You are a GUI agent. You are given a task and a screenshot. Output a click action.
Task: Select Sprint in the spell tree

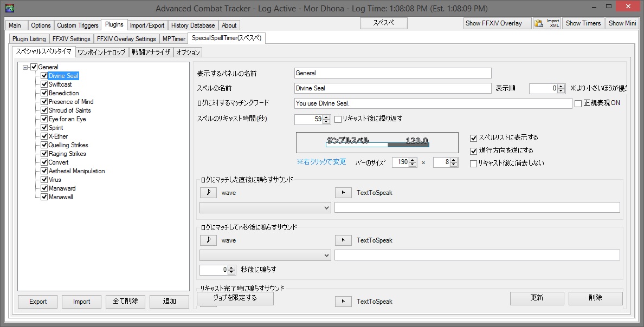point(56,128)
